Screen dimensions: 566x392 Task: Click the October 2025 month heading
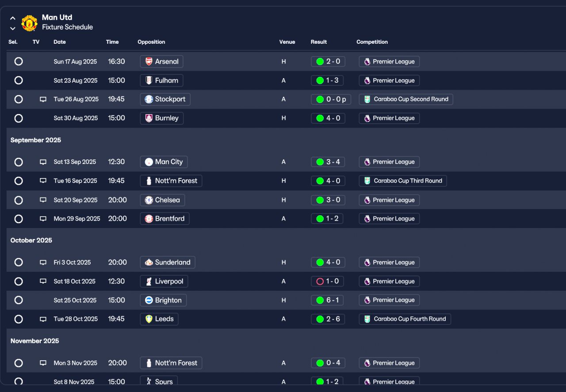tap(31, 240)
